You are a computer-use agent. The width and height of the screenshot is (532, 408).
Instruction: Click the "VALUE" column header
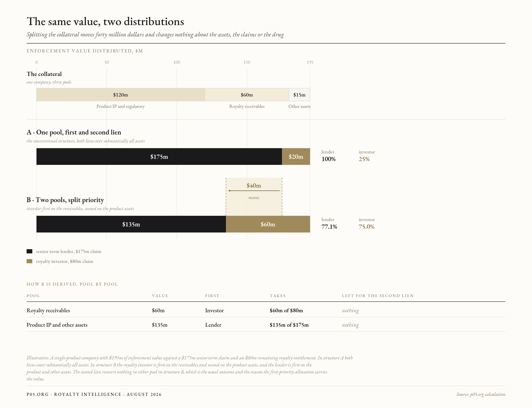click(160, 296)
